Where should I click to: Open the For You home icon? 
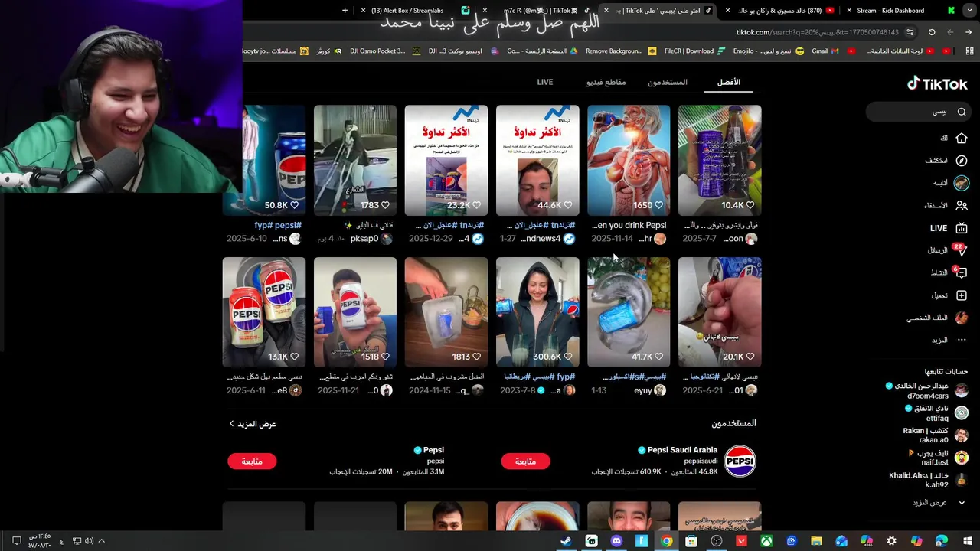962,138
